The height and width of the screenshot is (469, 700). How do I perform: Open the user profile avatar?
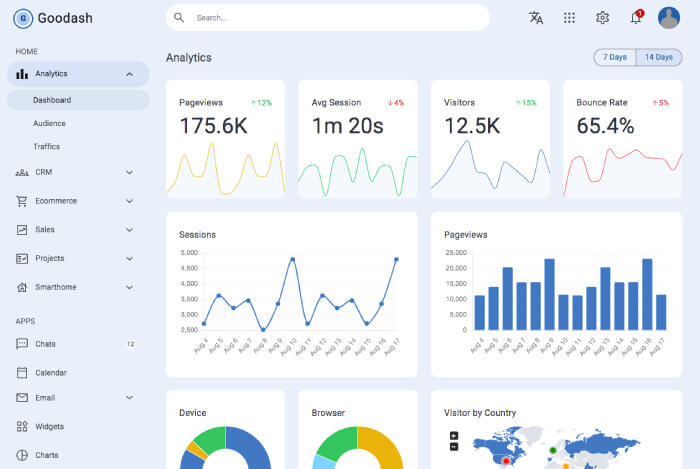tap(668, 17)
